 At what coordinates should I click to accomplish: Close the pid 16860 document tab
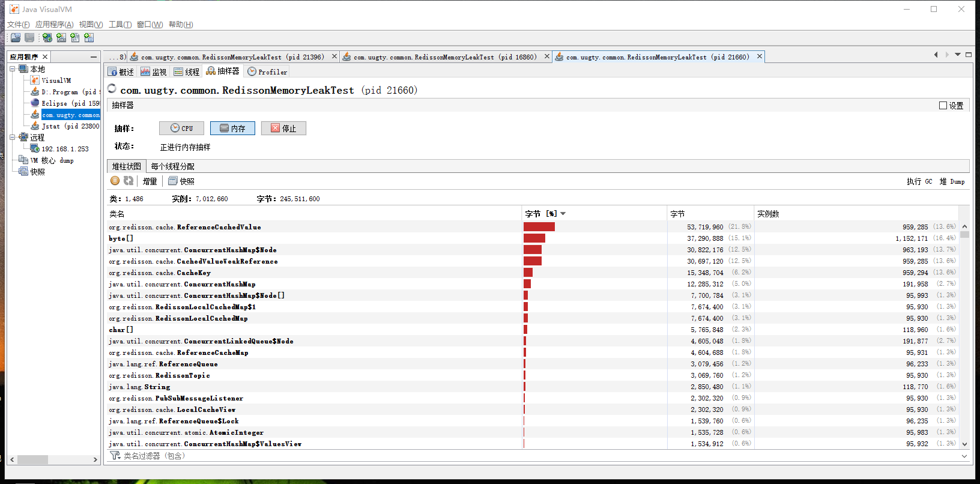[547, 56]
